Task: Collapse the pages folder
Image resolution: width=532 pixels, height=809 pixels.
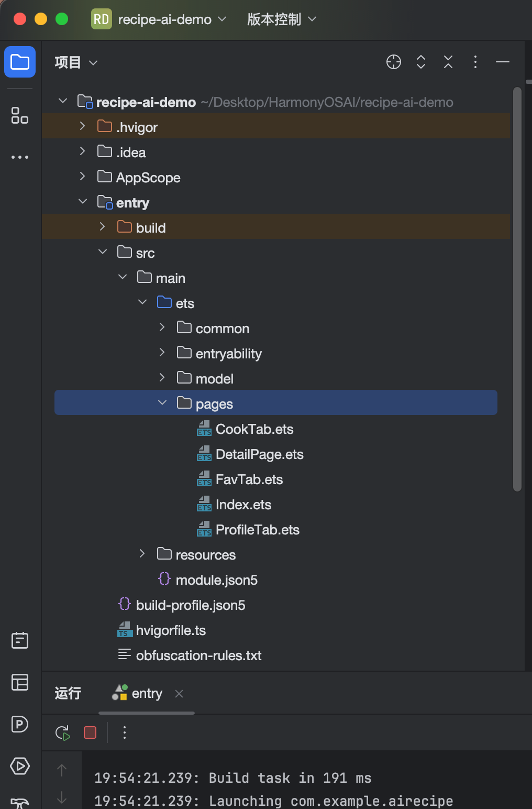Action: [162, 402]
